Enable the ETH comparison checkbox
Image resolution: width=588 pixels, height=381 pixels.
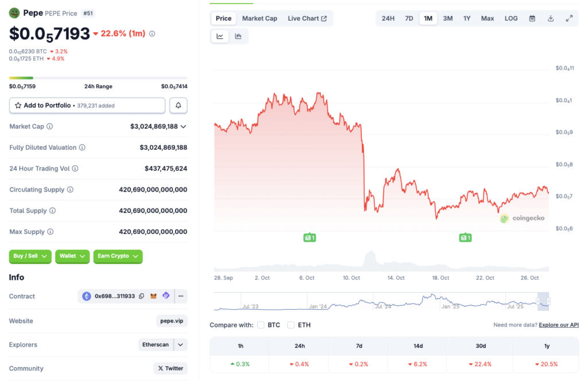(291, 325)
